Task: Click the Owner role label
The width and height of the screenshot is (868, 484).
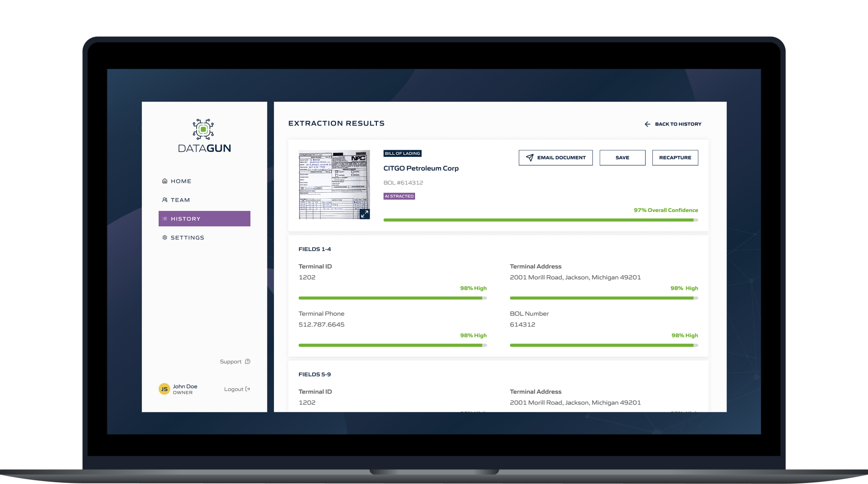Action: pos(183,393)
